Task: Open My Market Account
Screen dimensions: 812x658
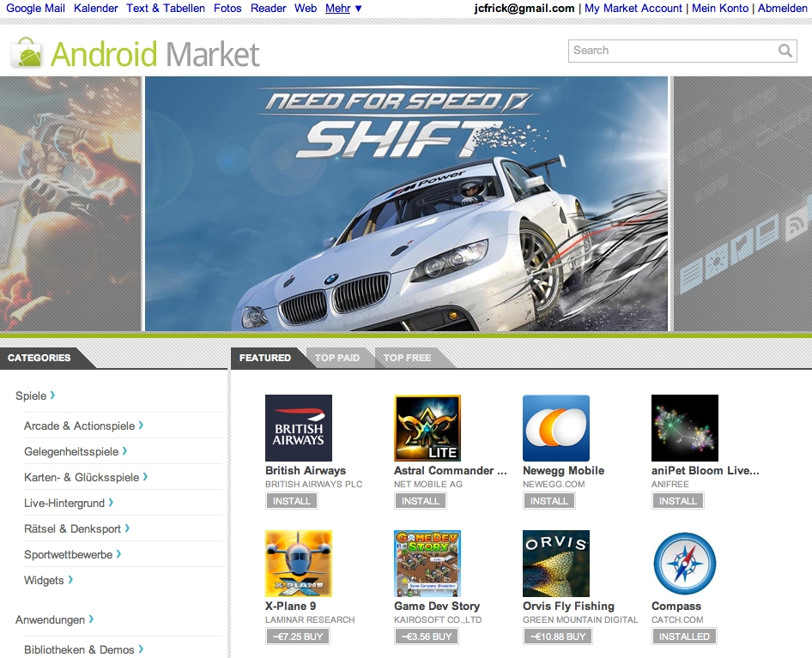Action: pos(633,9)
